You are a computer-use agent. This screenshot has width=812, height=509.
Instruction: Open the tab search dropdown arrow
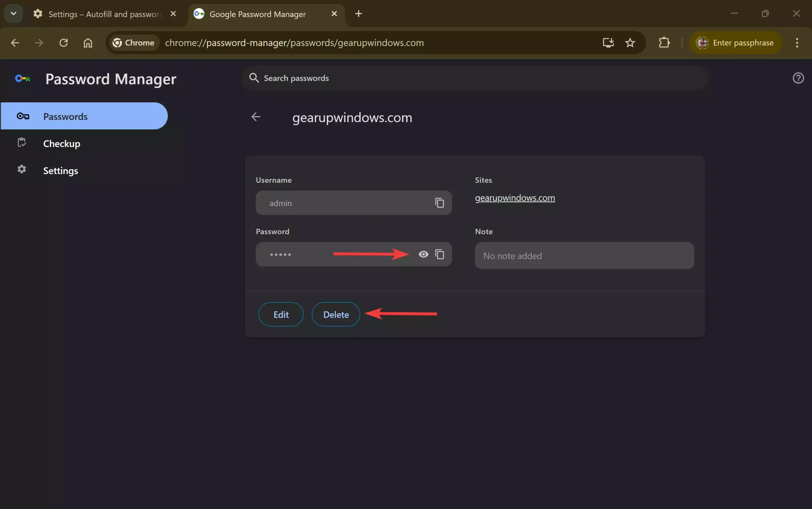coord(13,14)
